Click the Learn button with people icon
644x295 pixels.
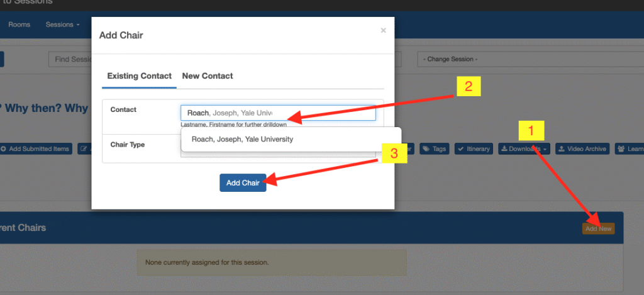[630, 149]
